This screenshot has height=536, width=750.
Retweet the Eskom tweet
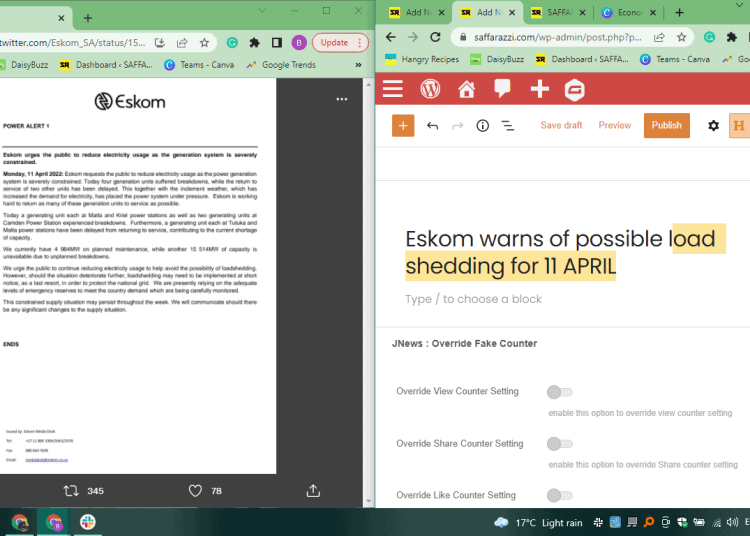(x=71, y=491)
